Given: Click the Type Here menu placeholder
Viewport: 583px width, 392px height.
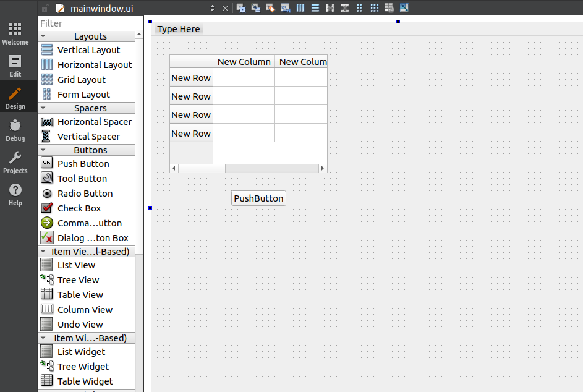Looking at the screenshot, I should 178,28.
